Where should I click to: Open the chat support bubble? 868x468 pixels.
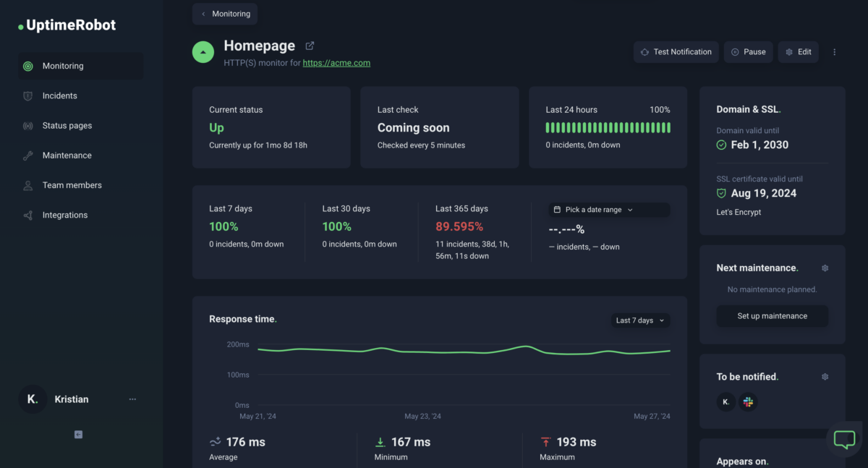(x=844, y=439)
